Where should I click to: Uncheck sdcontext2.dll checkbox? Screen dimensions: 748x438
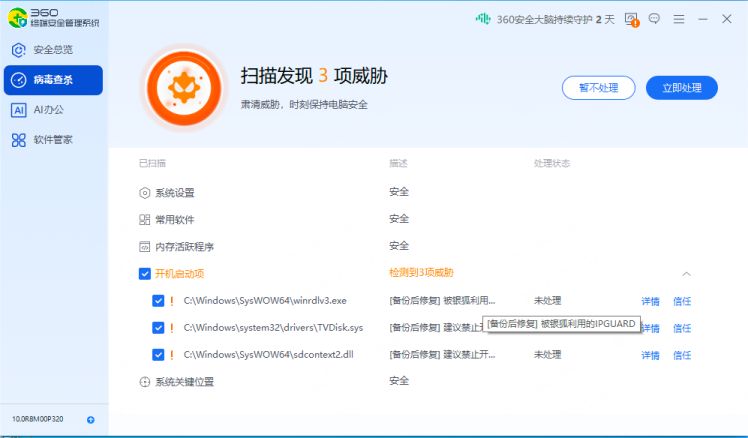(158, 355)
